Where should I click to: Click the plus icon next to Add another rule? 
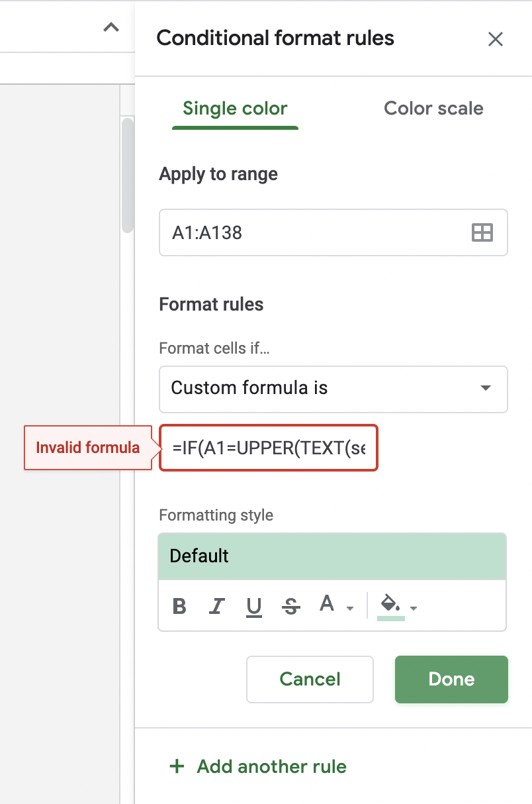(x=177, y=766)
